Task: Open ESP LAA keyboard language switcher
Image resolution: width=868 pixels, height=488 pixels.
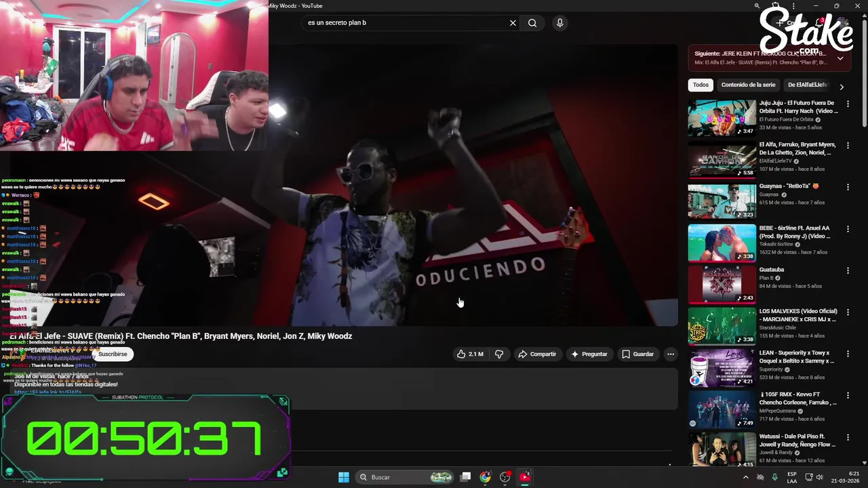Action: coord(792,477)
